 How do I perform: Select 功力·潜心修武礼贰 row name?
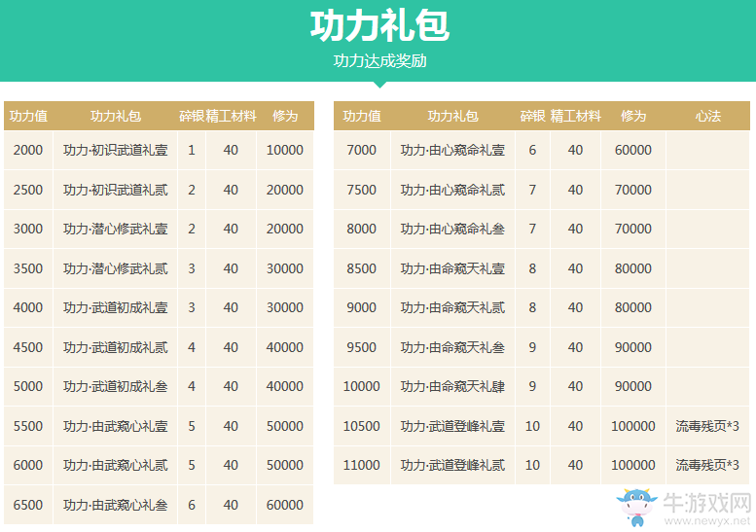coord(115,267)
